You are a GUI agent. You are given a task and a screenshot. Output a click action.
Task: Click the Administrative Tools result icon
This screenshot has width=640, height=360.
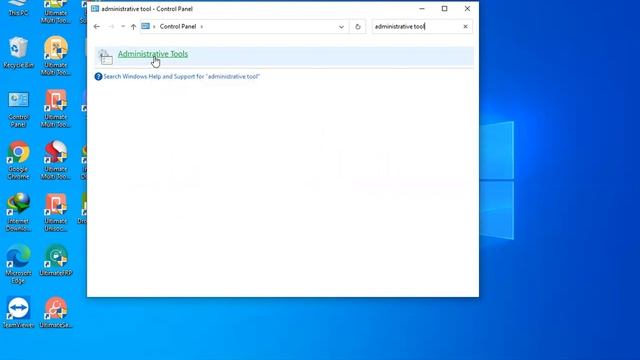105,57
